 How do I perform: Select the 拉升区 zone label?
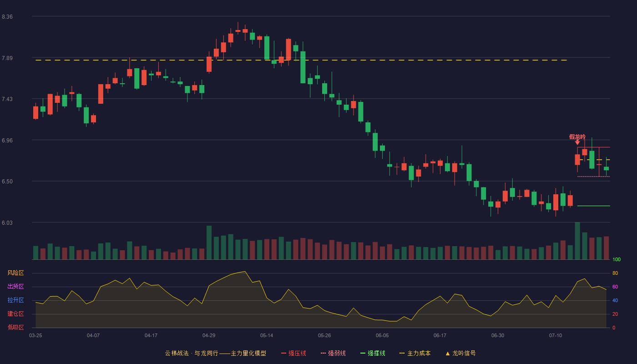16,300
